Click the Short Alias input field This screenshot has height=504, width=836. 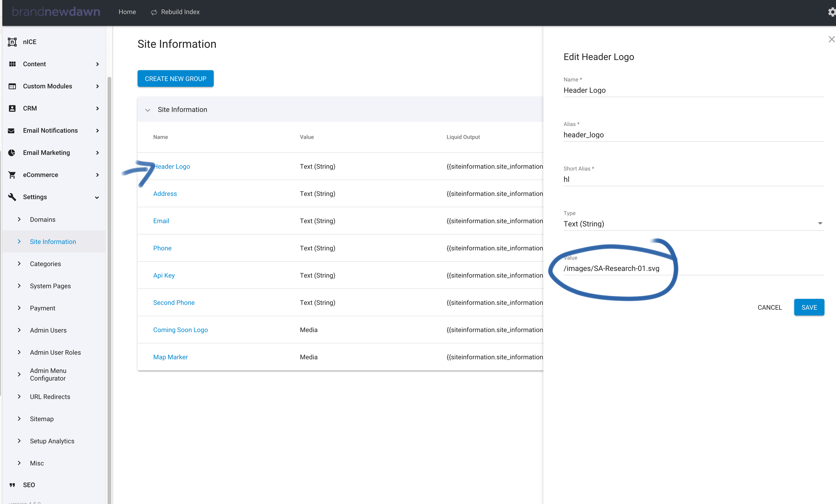tap(694, 179)
